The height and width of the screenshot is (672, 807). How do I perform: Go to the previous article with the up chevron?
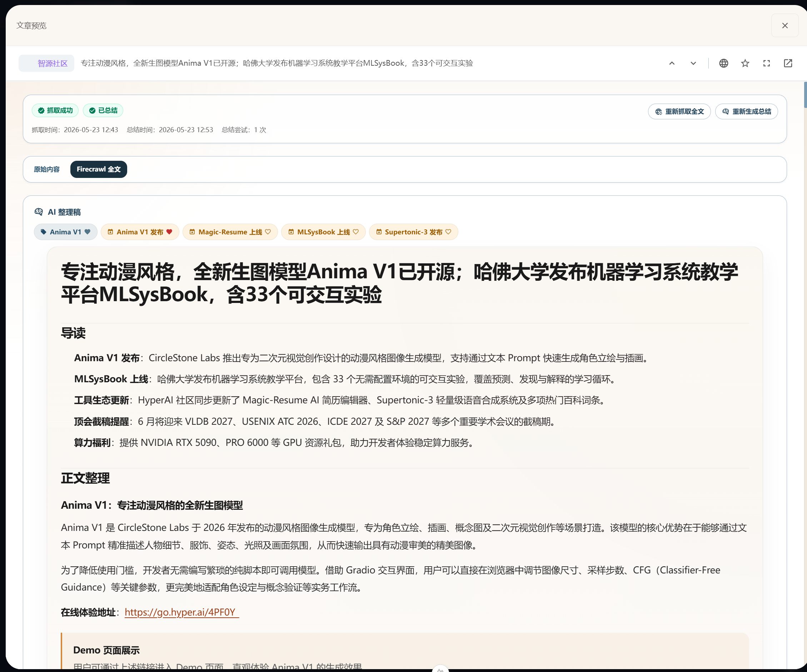click(672, 63)
